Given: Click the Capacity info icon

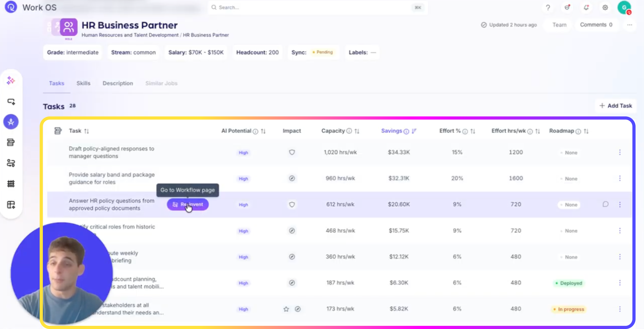Looking at the screenshot, I should coord(349,131).
